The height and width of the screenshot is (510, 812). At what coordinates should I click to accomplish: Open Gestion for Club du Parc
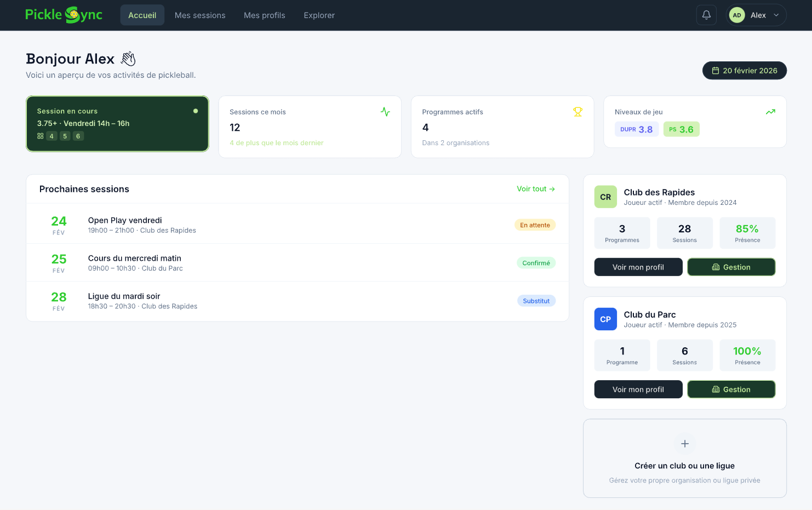click(731, 389)
